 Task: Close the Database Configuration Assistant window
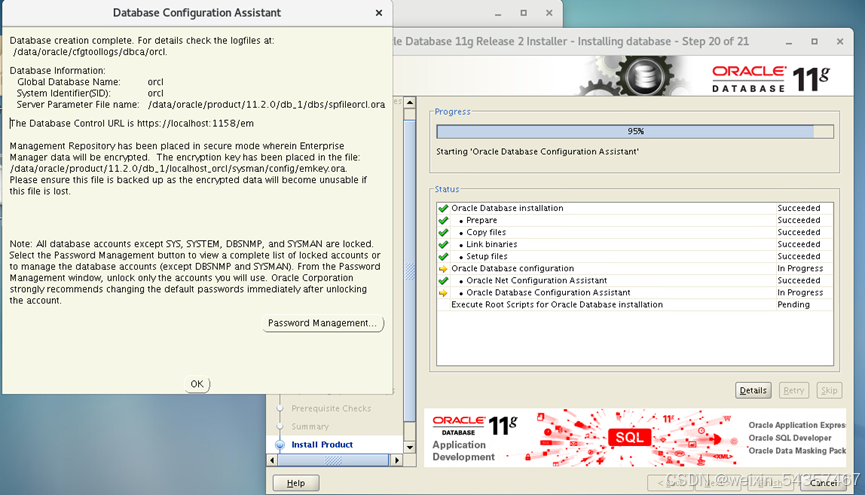378,13
